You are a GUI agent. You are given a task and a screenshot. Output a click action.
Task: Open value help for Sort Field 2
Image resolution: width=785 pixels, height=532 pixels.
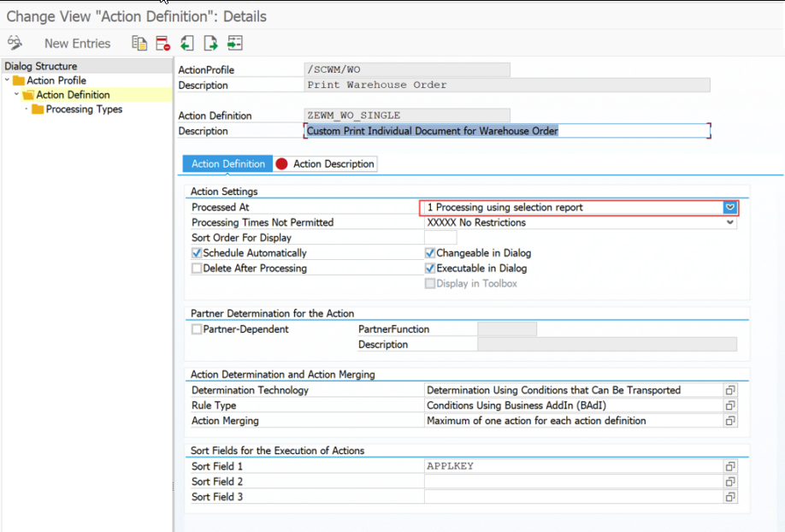730,482
